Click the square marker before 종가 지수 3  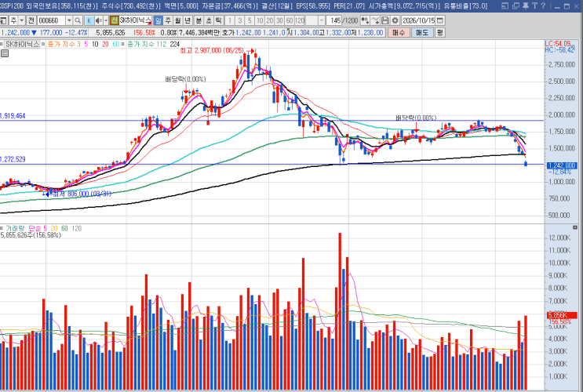[x=43, y=44]
